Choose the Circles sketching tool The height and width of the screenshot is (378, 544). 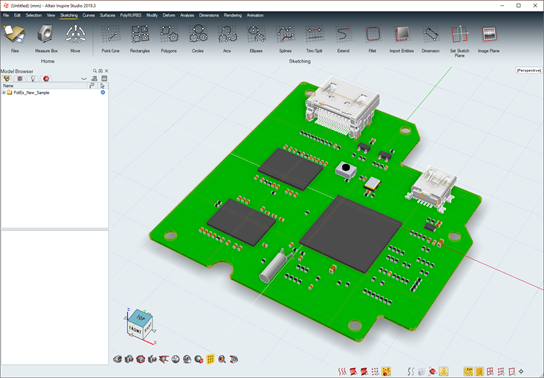(x=198, y=38)
